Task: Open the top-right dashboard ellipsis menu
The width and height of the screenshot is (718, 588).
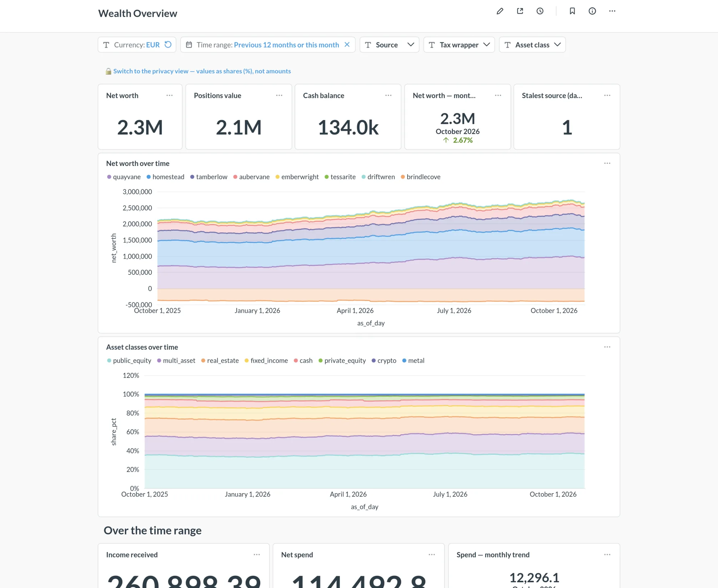Action: point(612,11)
